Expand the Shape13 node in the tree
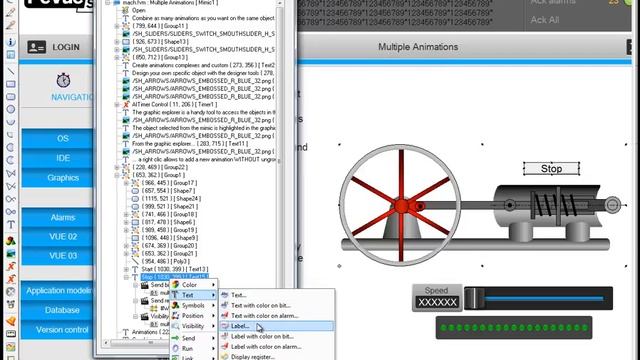 click(117, 42)
